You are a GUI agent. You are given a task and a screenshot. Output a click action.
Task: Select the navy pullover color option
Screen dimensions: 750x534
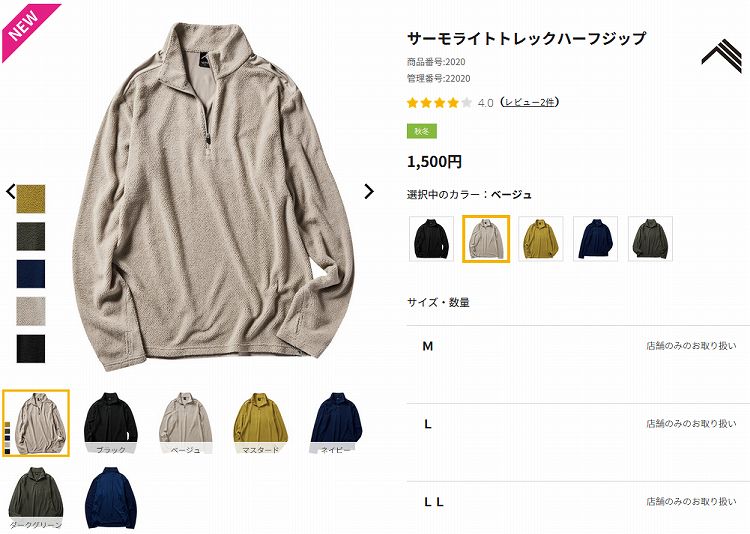596,239
